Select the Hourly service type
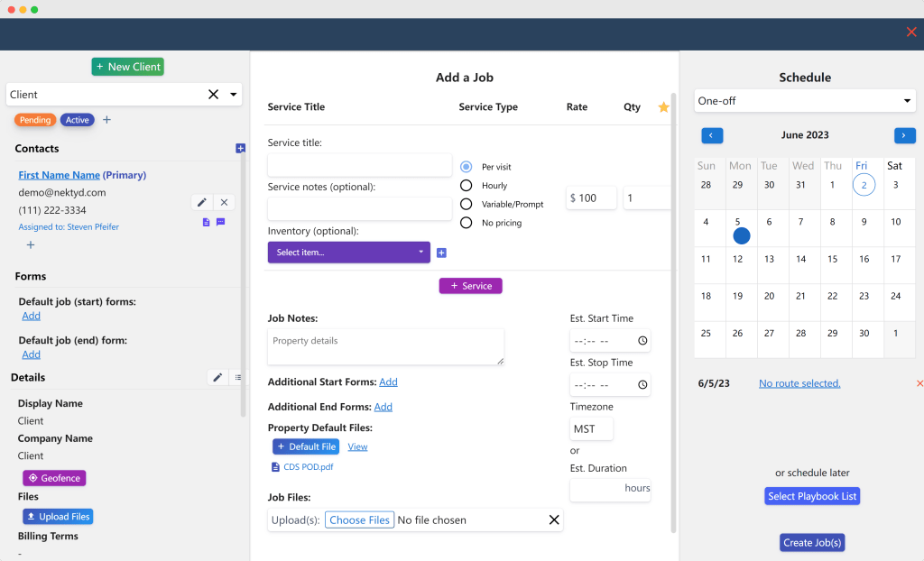The height and width of the screenshot is (561, 924). [467, 186]
